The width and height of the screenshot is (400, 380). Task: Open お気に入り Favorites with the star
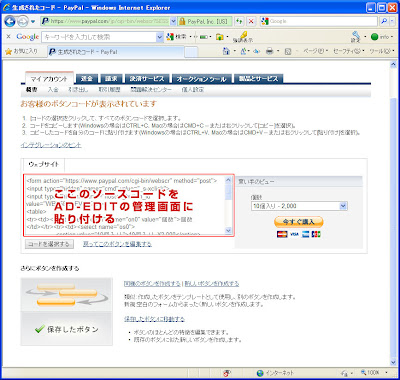22,51
